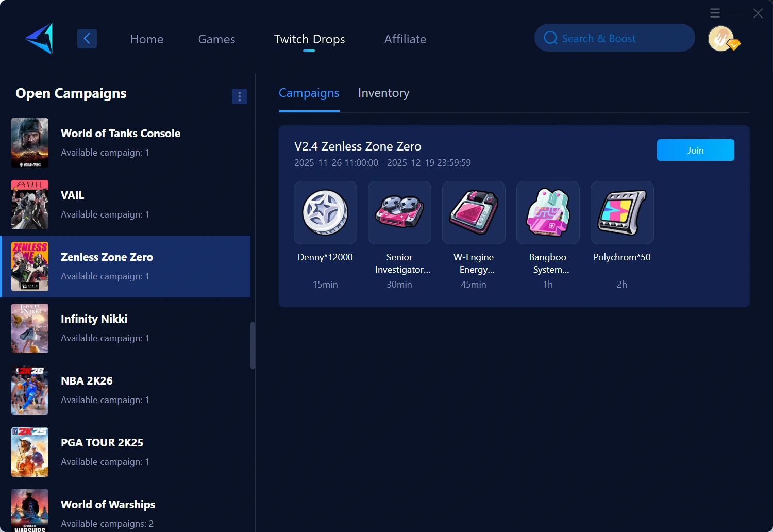Image resolution: width=773 pixels, height=532 pixels.
Task: Click the W-Engine Energy reward icon
Action: pyautogui.click(x=474, y=212)
